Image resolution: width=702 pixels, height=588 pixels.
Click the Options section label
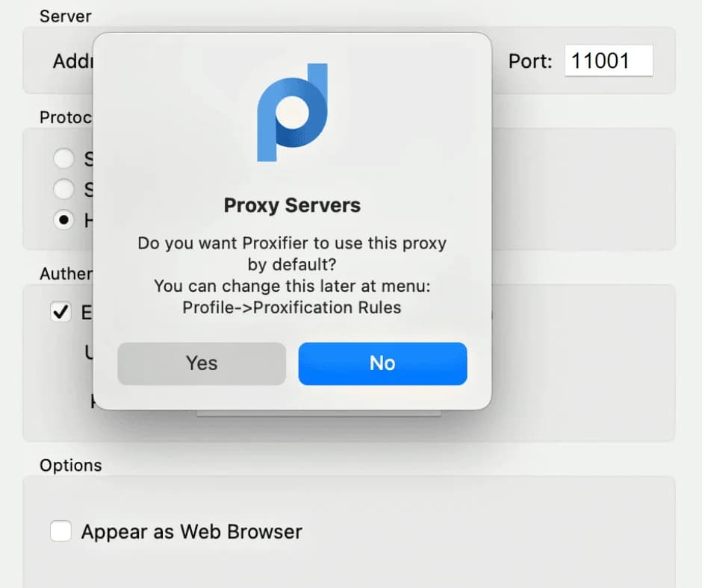(x=70, y=465)
